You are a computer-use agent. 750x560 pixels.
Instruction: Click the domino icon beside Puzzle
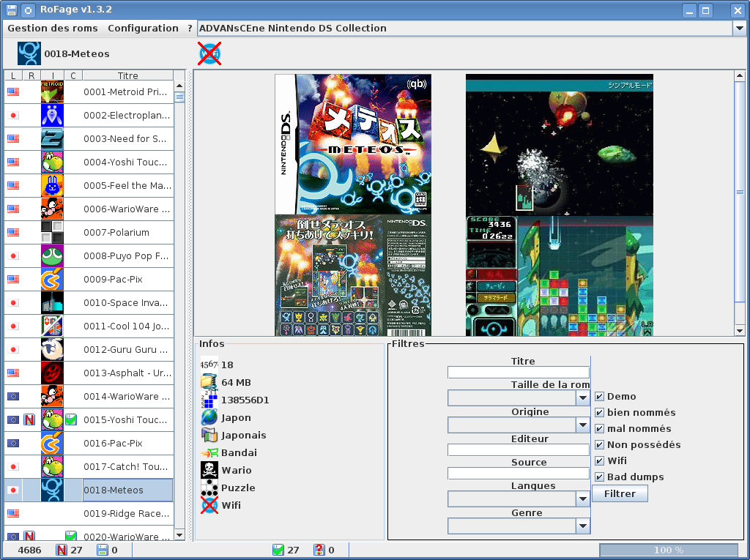pos(209,488)
